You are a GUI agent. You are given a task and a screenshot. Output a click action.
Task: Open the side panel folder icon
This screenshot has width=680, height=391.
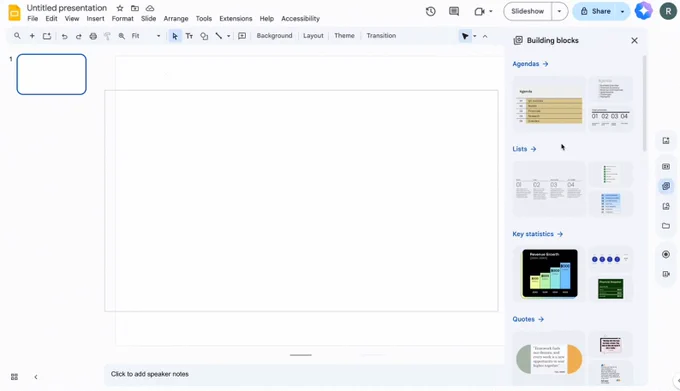666,226
